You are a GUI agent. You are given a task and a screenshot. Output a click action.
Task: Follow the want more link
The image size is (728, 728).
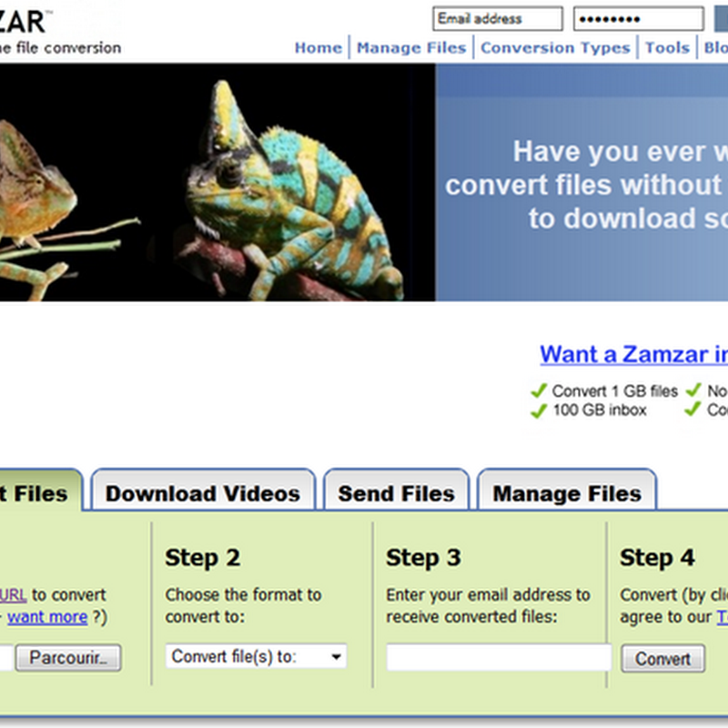47,617
